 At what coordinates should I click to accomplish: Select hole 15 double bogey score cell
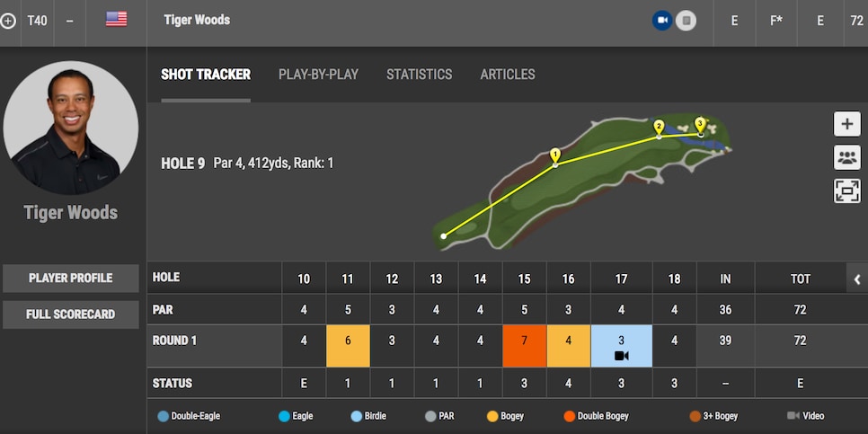pos(524,346)
